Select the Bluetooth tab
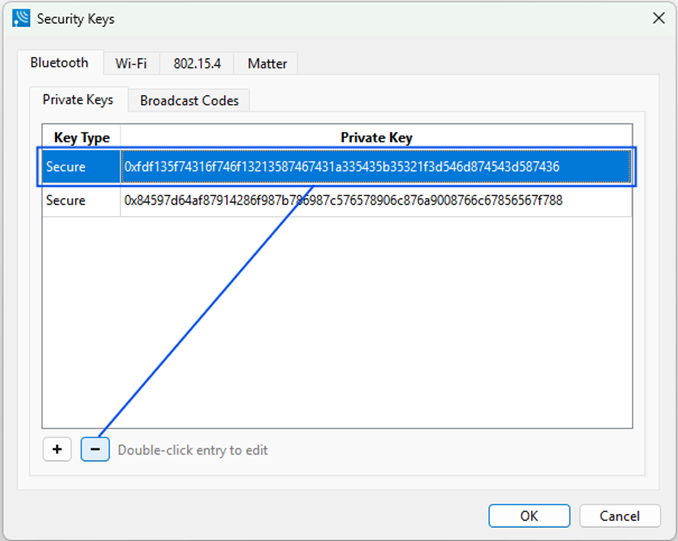The image size is (678, 541). (59, 63)
